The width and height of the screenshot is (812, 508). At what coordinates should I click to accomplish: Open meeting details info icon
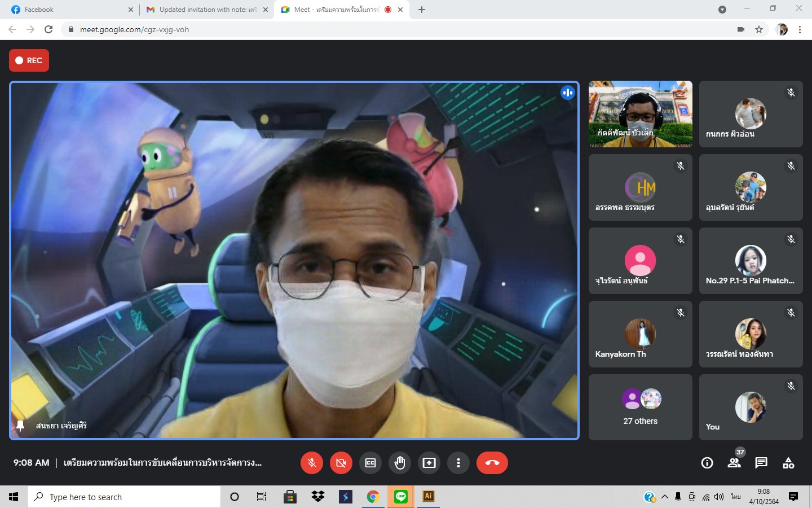point(707,463)
